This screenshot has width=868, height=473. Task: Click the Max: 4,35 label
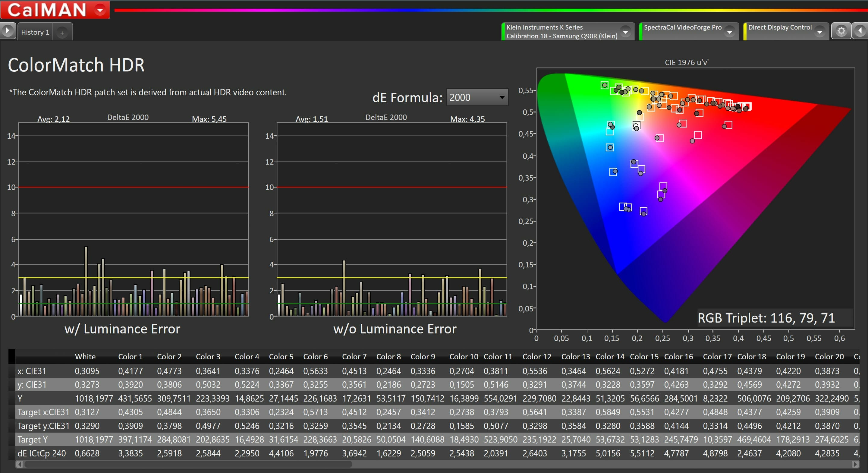(x=467, y=119)
